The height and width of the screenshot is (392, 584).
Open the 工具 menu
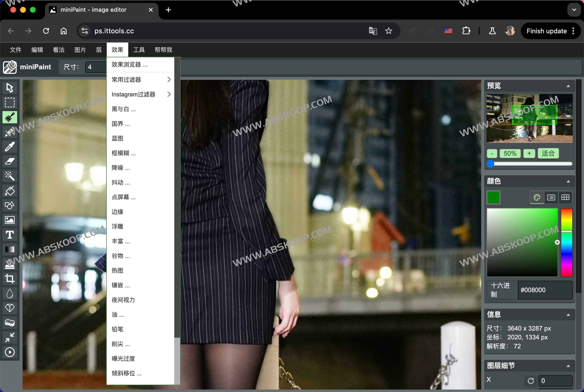click(x=139, y=50)
